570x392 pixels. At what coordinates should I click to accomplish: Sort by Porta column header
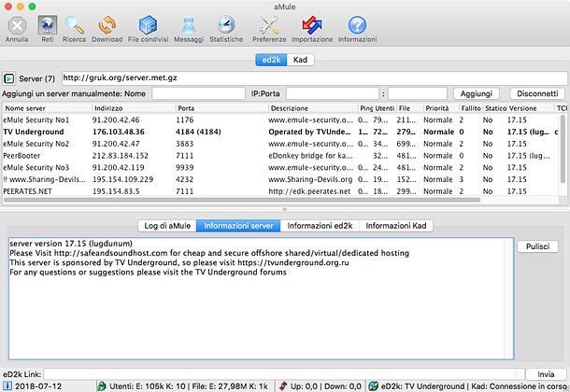[221, 108]
